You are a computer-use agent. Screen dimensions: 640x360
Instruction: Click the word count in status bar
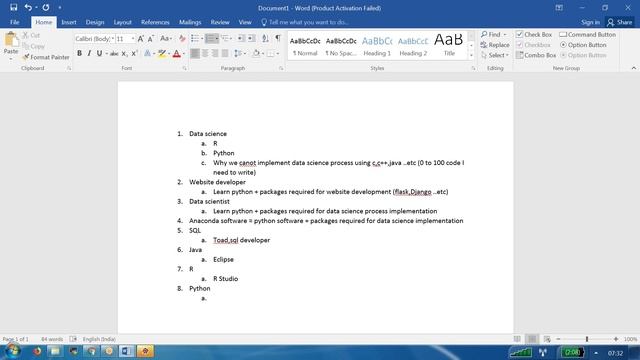(x=52, y=339)
